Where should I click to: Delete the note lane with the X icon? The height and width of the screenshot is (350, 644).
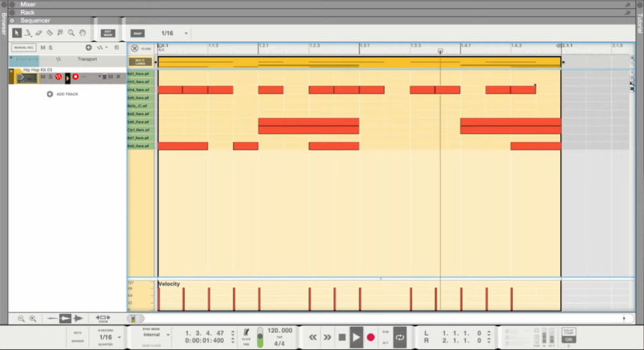click(118, 77)
